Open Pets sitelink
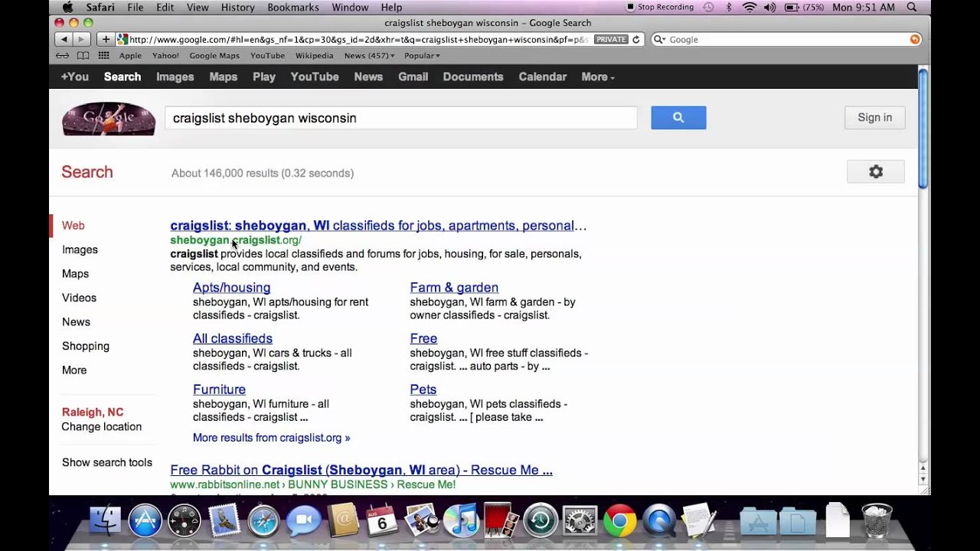The height and width of the screenshot is (551, 980). click(423, 390)
